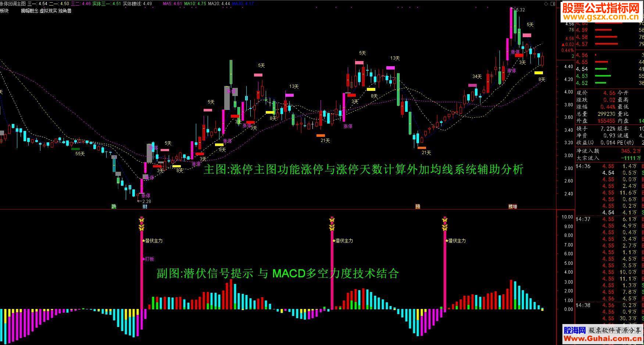
Task: Click the 实体腰线: 4.49 readout
Action: click(x=137, y=4)
